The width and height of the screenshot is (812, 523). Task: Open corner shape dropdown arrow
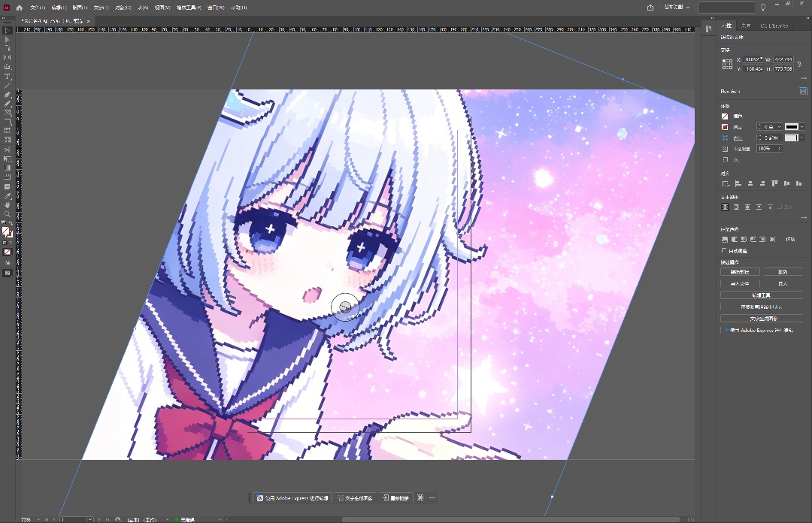(802, 138)
